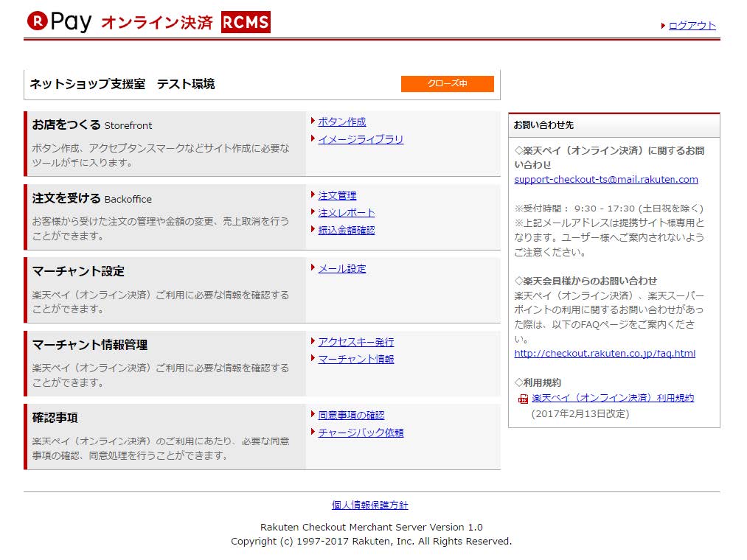Open 同意事項の確認 link
Viewport: 747px width, 560px height.
pyautogui.click(x=351, y=416)
